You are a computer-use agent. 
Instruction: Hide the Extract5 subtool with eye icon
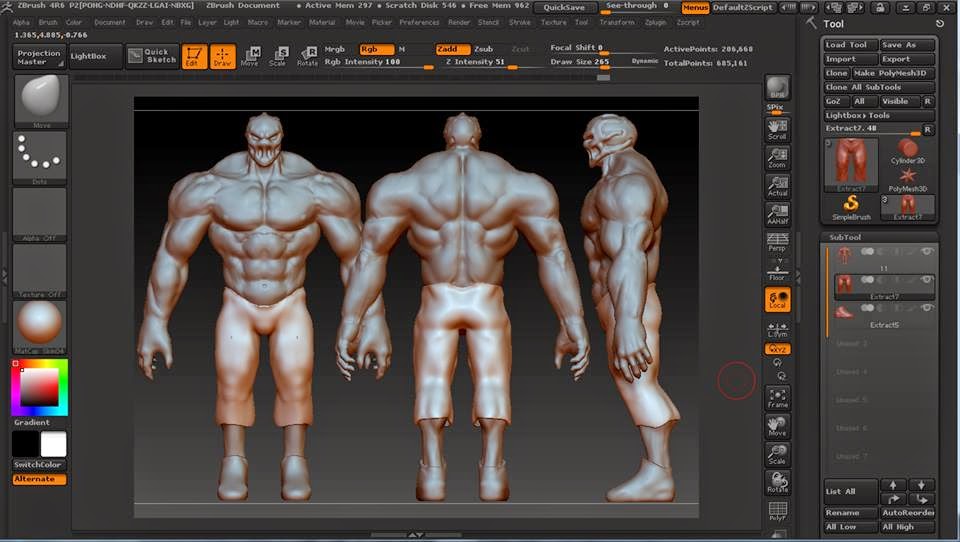(x=926, y=308)
